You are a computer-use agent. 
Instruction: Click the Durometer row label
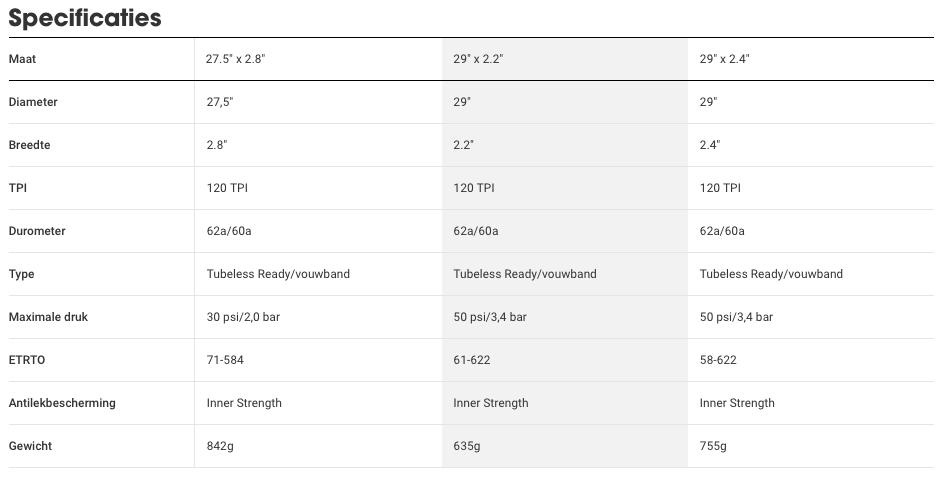(37, 231)
